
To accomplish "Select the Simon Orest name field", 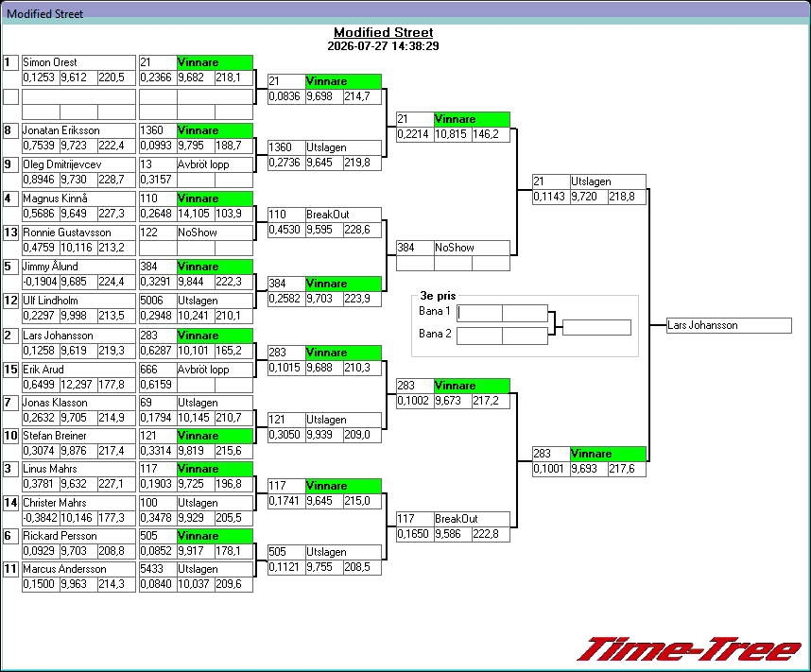I will tap(78, 62).
